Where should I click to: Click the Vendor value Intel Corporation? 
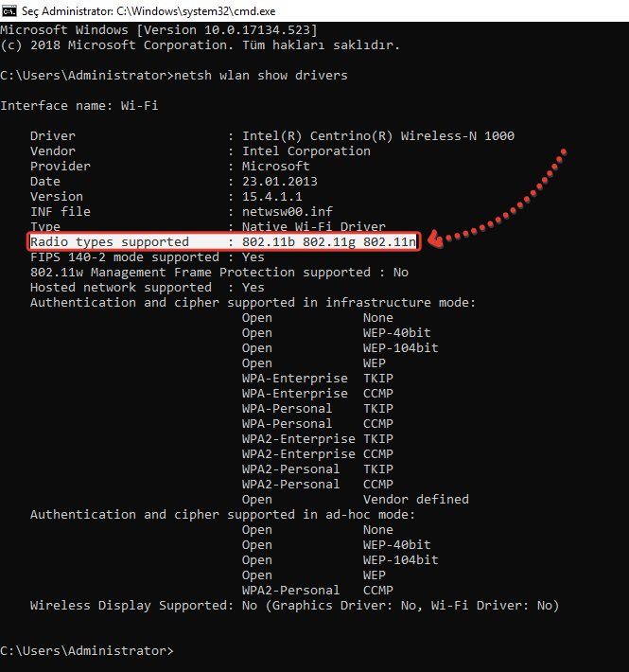point(306,150)
